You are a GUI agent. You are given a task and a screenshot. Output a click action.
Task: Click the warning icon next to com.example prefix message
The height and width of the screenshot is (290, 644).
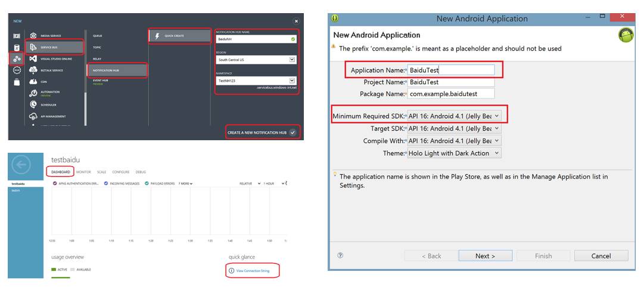click(334, 47)
